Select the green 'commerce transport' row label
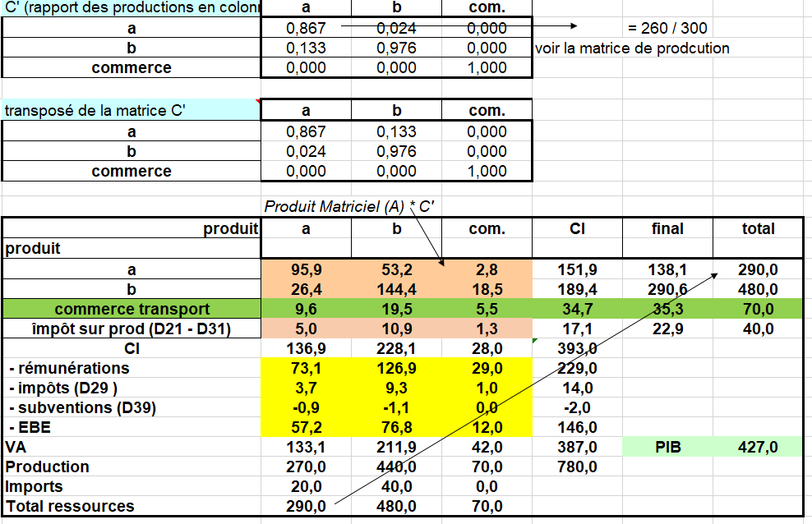This screenshot has height=524, width=812. (x=131, y=309)
